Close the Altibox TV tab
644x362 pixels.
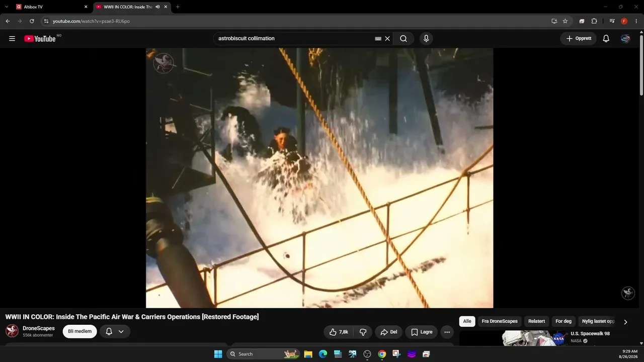pos(86,7)
